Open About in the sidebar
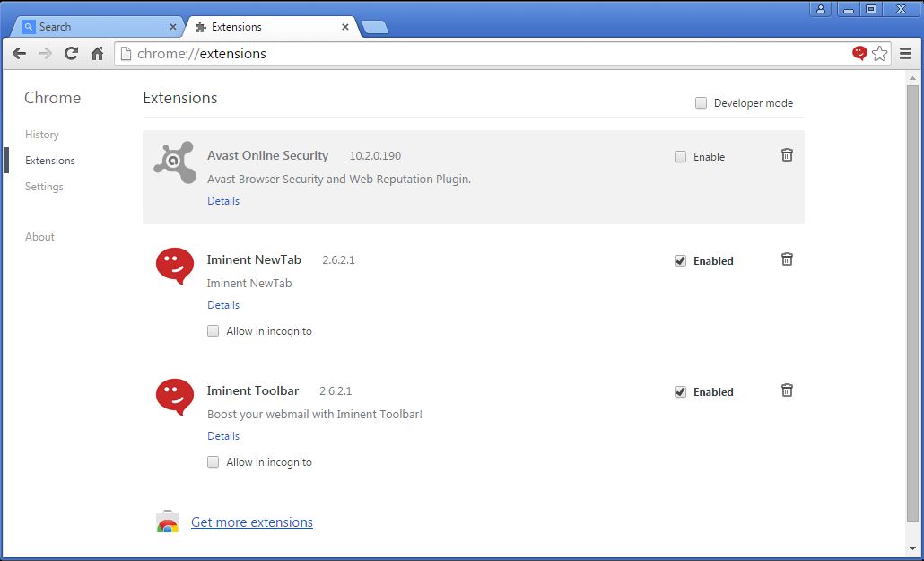Screen dimensions: 924x561 39,237
